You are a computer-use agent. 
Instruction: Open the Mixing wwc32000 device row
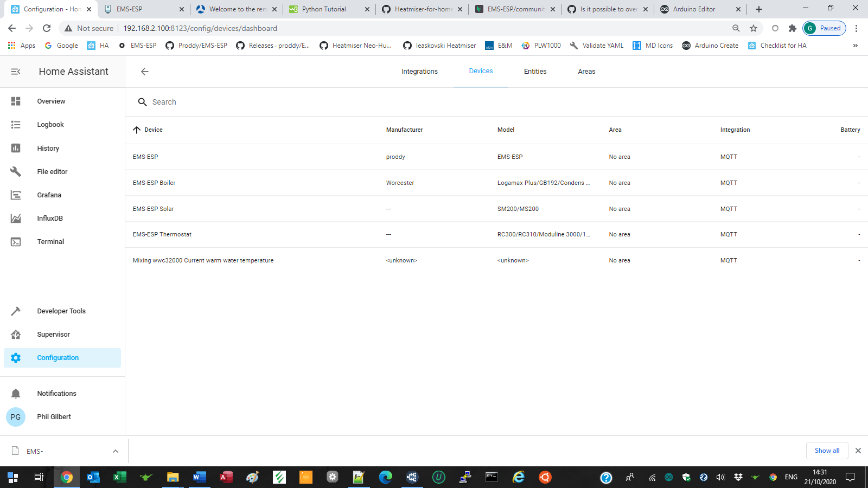click(496, 260)
